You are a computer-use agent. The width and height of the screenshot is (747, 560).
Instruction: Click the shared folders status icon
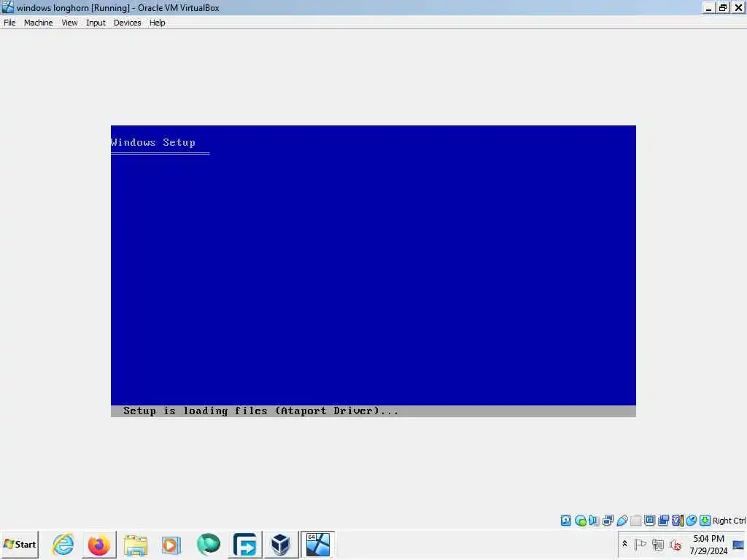tap(635, 521)
